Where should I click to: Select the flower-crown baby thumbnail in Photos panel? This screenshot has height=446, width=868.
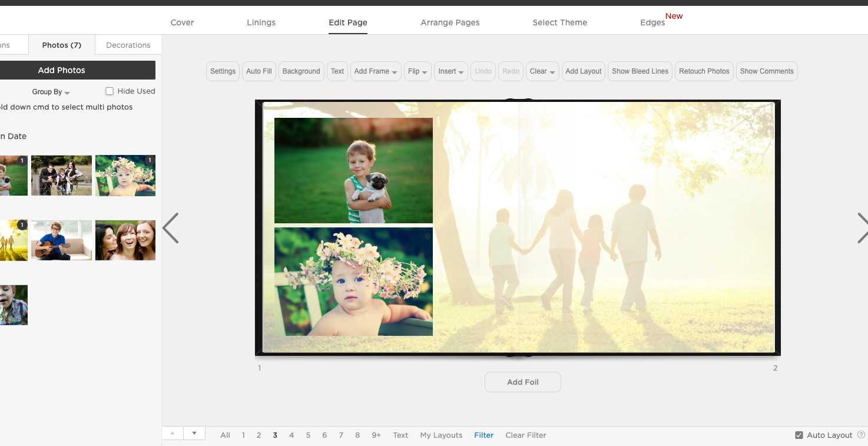point(125,176)
